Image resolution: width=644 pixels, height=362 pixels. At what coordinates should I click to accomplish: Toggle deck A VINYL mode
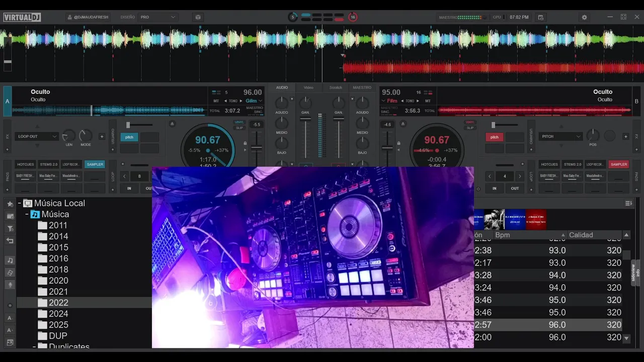coord(239,122)
